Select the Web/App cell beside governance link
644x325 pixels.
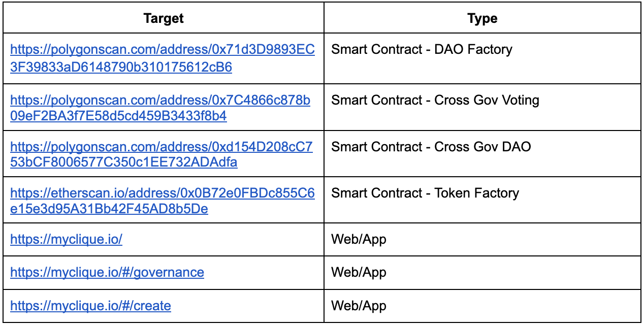coord(482,273)
